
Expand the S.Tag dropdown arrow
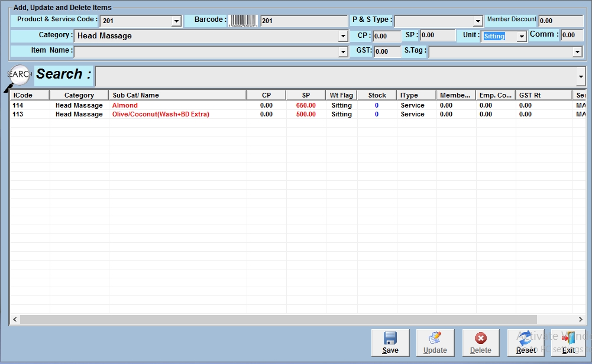[x=577, y=52]
